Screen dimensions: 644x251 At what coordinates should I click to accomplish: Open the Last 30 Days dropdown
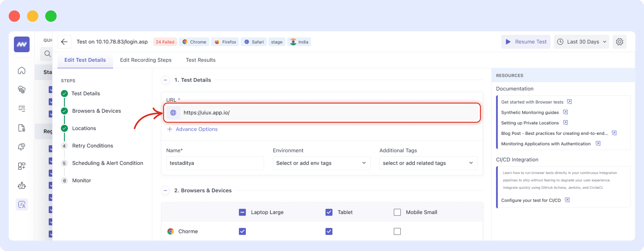(x=582, y=42)
